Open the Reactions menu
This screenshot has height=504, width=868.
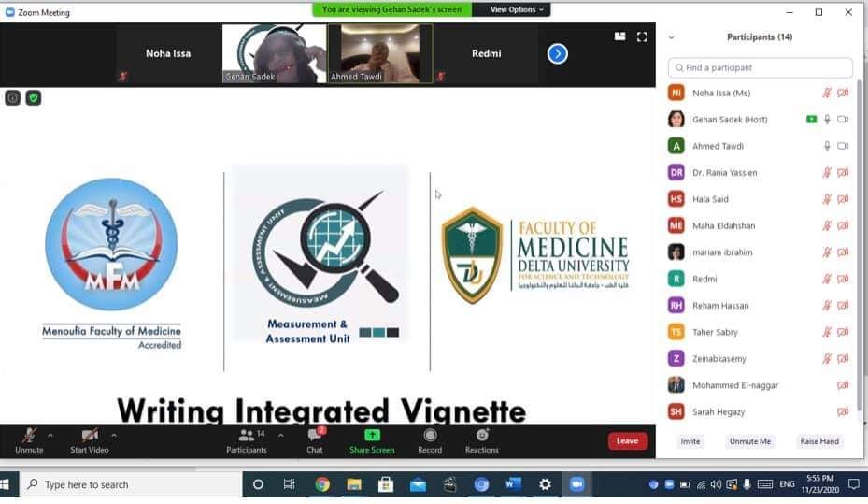tap(481, 440)
